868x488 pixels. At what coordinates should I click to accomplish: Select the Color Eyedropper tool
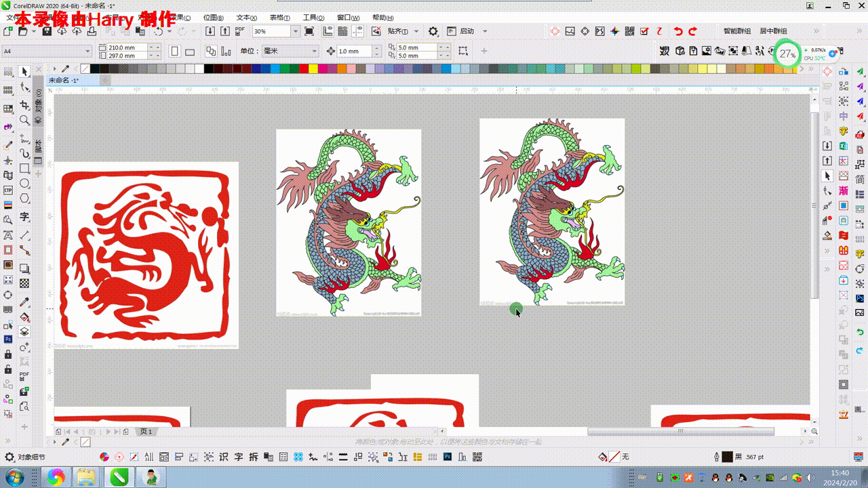(24, 301)
